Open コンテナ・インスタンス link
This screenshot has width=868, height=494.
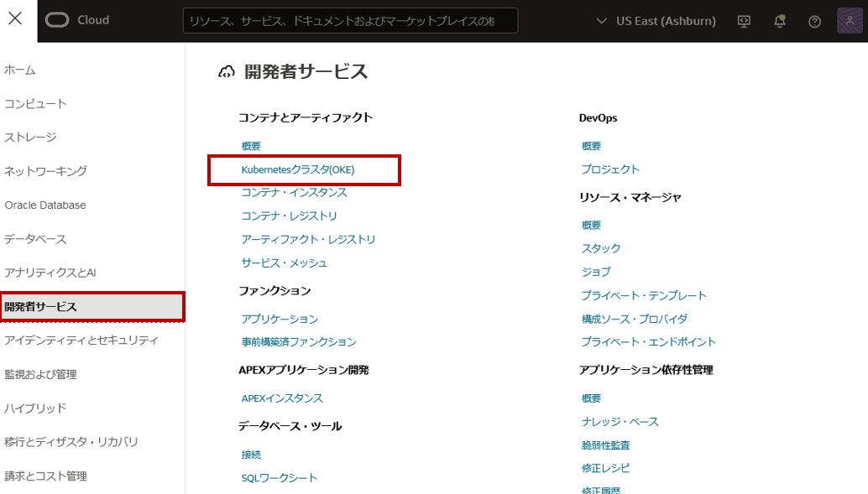coord(294,193)
